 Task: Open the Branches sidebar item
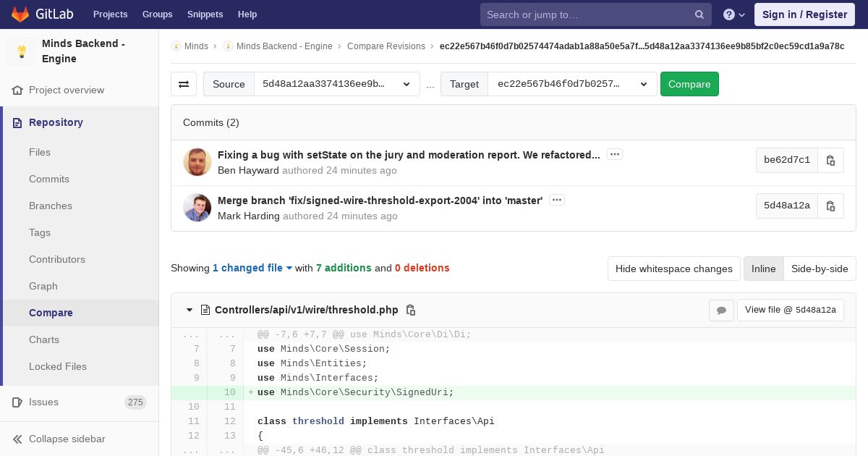[51, 206]
